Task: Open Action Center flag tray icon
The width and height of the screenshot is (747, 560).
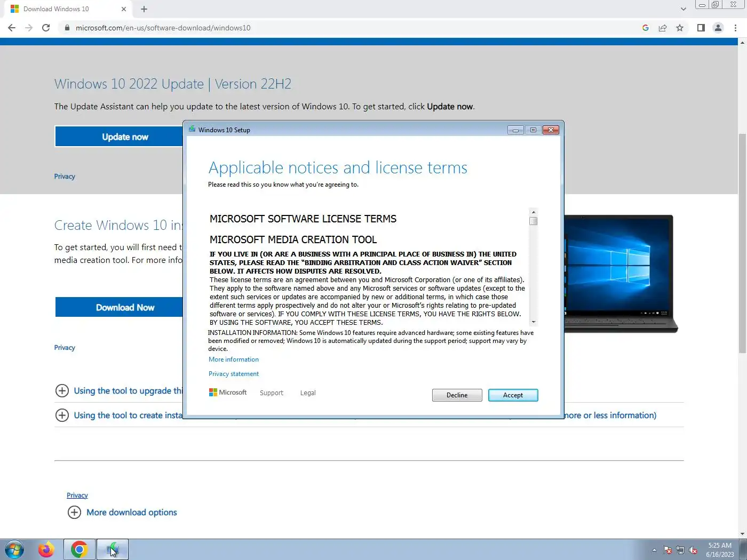Action: [667, 550]
